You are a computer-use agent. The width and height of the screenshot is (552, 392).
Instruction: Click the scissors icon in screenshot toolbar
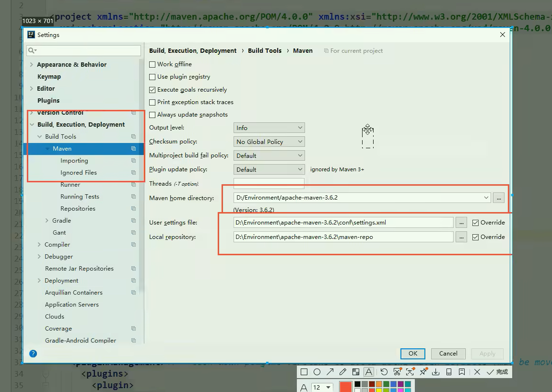[x=397, y=372]
